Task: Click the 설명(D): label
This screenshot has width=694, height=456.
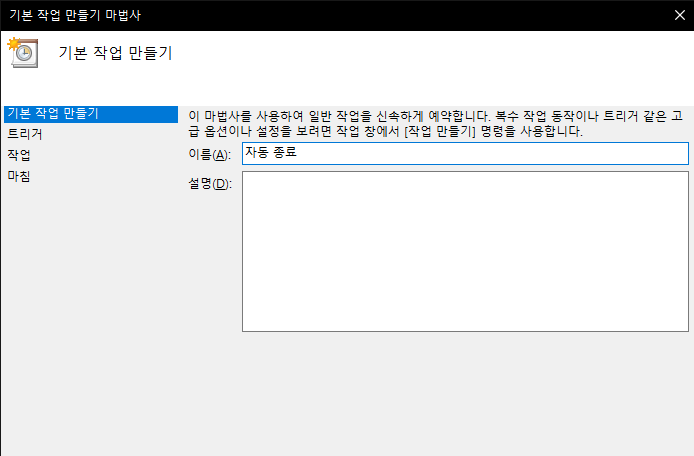Action: [210, 183]
